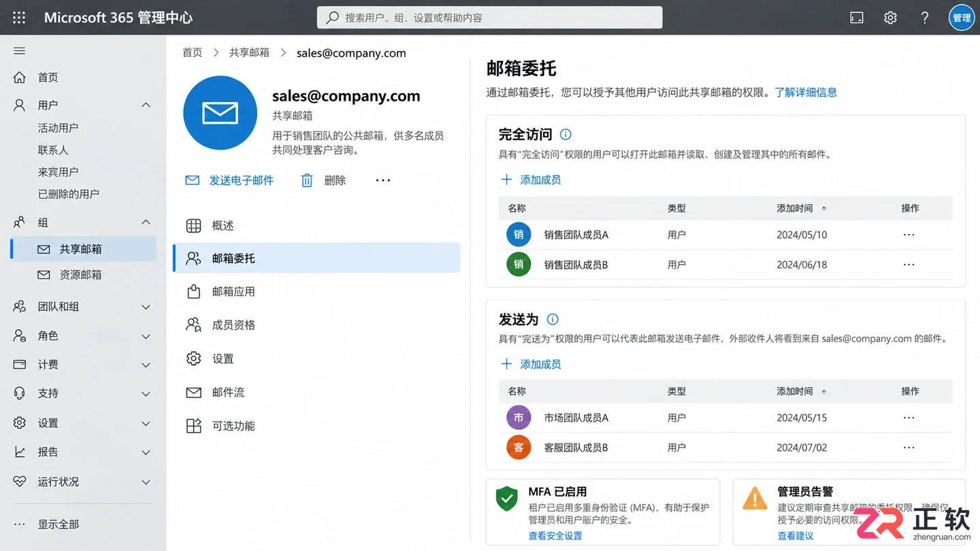
Task: Click the avatar of 销售团队成员A
Action: [519, 235]
